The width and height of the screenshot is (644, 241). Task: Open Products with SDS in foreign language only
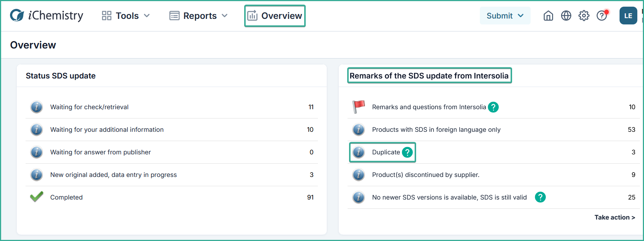click(x=436, y=130)
